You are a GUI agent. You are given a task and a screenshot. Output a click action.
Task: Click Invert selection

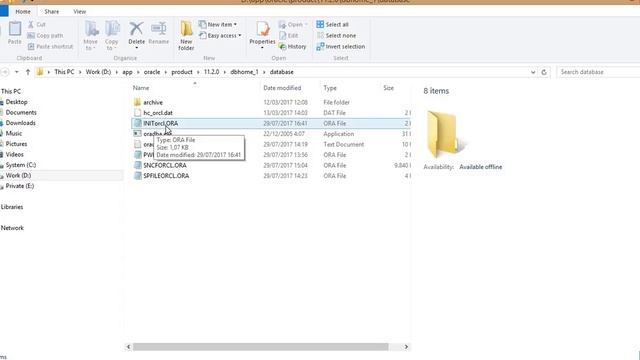point(341,47)
